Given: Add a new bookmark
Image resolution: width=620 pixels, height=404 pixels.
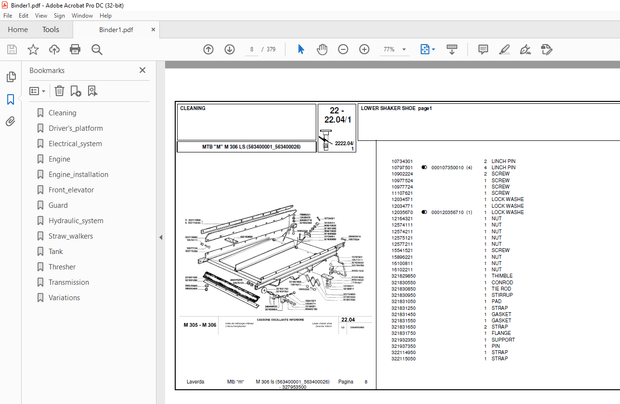Looking at the screenshot, I should click(76, 91).
